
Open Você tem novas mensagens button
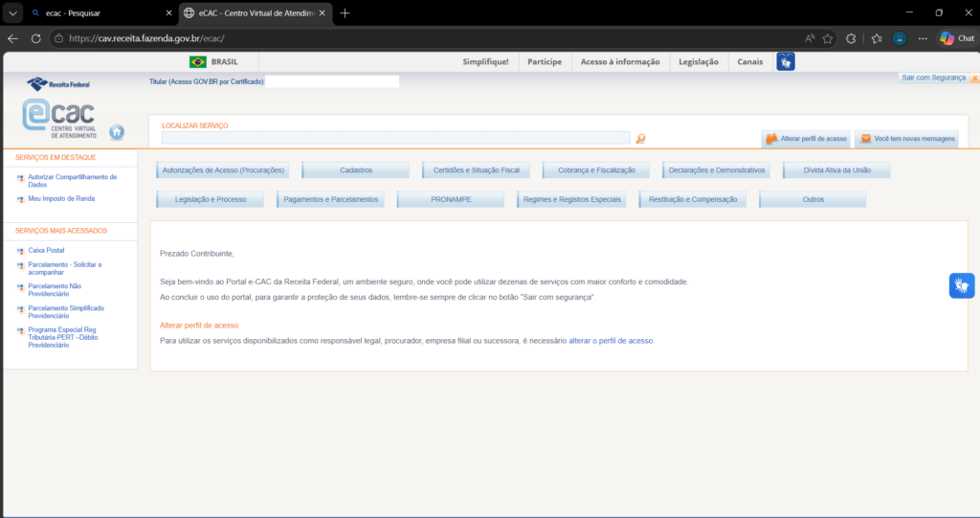tap(907, 138)
